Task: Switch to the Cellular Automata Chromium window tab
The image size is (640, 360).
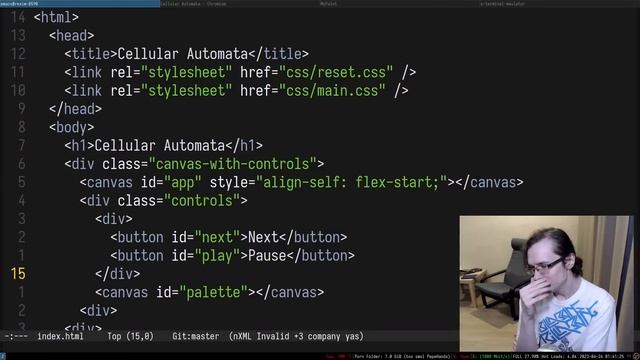Action: [240, 4]
